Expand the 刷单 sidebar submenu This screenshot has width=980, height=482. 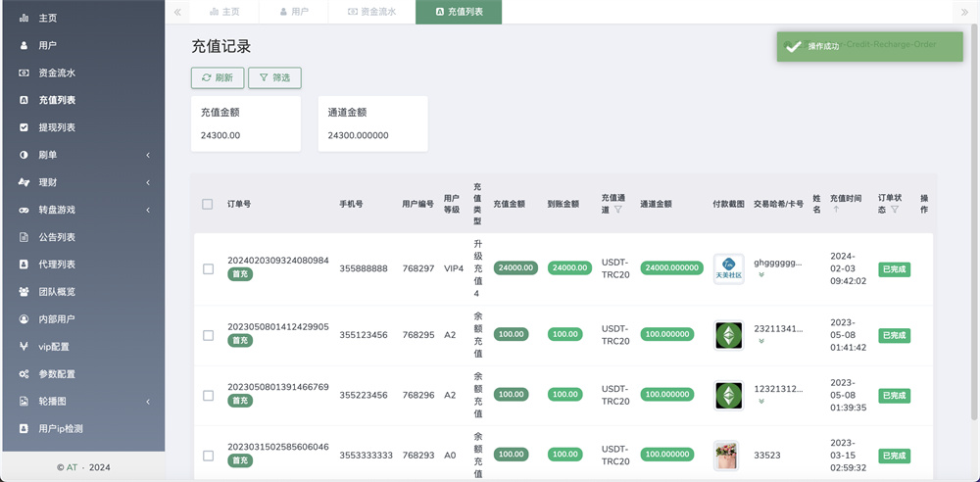(147, 155)
